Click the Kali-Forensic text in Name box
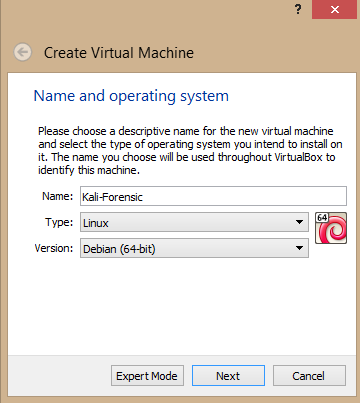 112,197
